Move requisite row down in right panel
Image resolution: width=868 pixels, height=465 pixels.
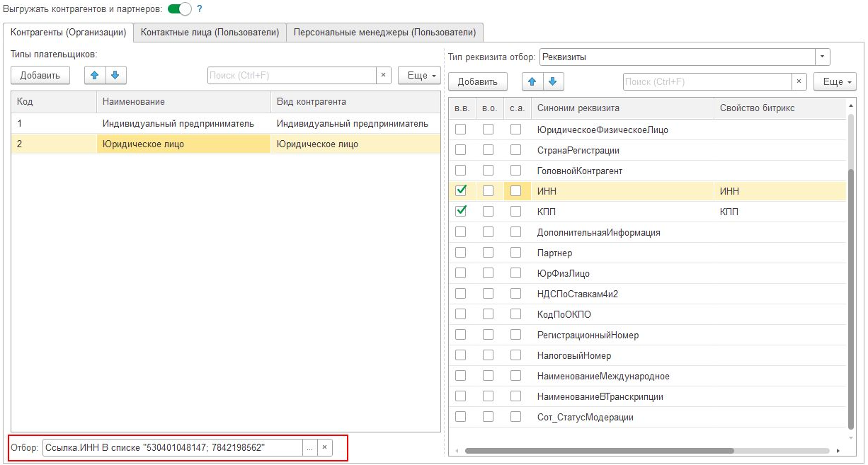coord(552,81)
